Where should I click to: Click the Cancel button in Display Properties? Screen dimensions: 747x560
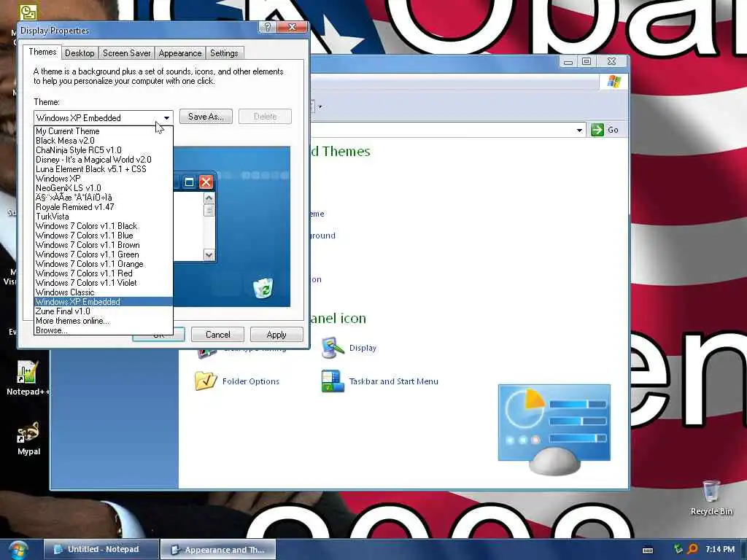coord(217,335)
